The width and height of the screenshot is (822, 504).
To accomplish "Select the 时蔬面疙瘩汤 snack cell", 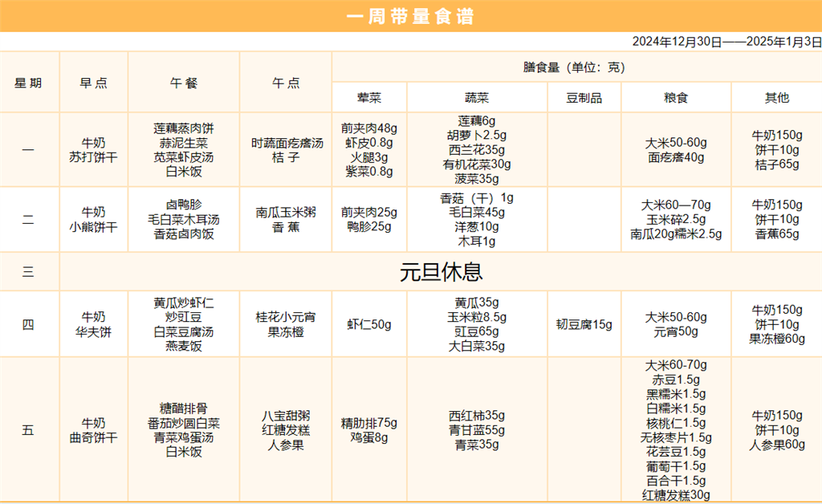I will [x=287, y=143].
